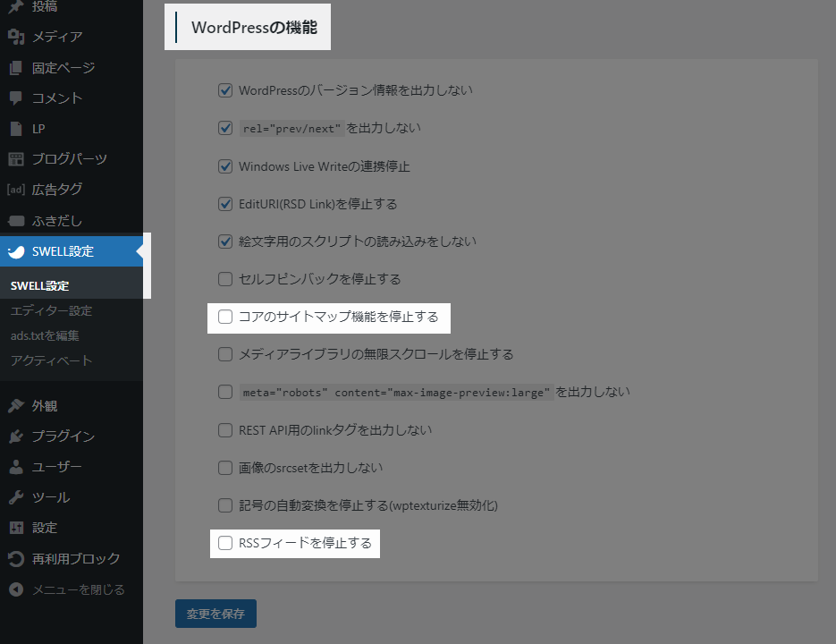
Task: Enable セルフピンバックを停止する checkbox
Action: (x=224, y=279)
